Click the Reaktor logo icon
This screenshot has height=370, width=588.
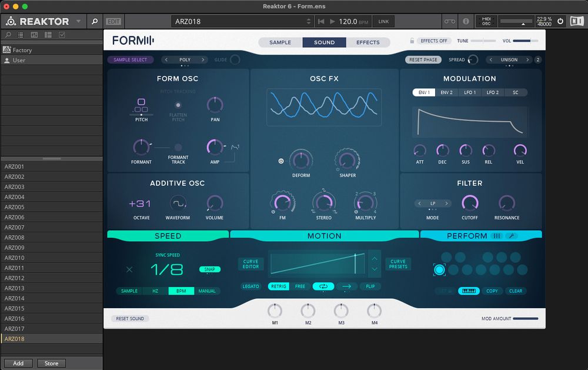coord(11,21)
